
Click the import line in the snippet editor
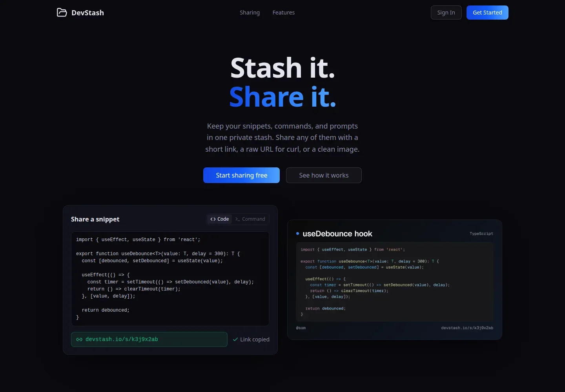(x=138, y=240)
